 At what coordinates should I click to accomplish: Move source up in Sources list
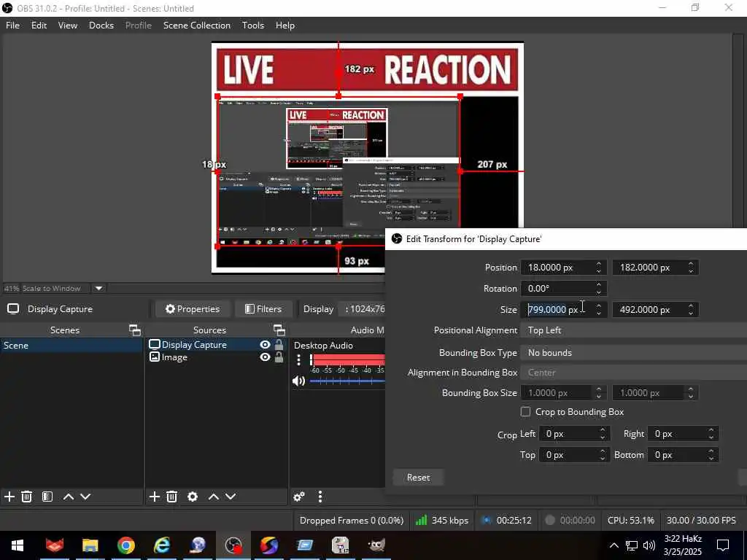pyautogui.click(x=214, y=497)
